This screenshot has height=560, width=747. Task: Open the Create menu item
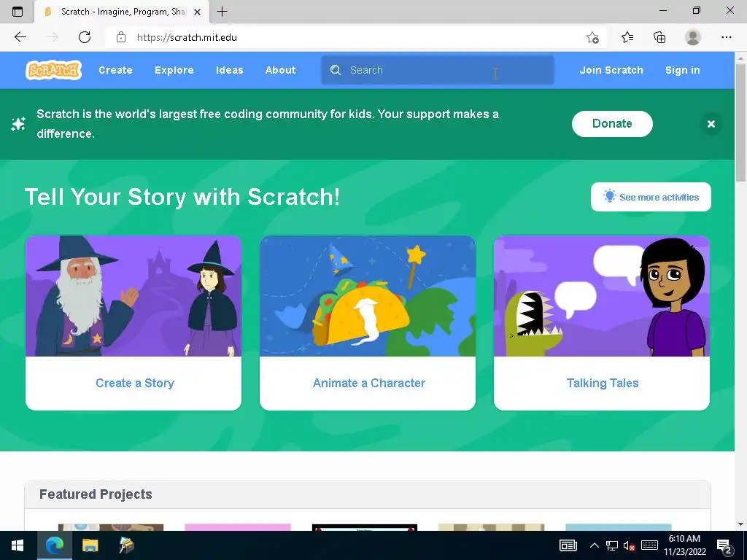coord(115,70)
